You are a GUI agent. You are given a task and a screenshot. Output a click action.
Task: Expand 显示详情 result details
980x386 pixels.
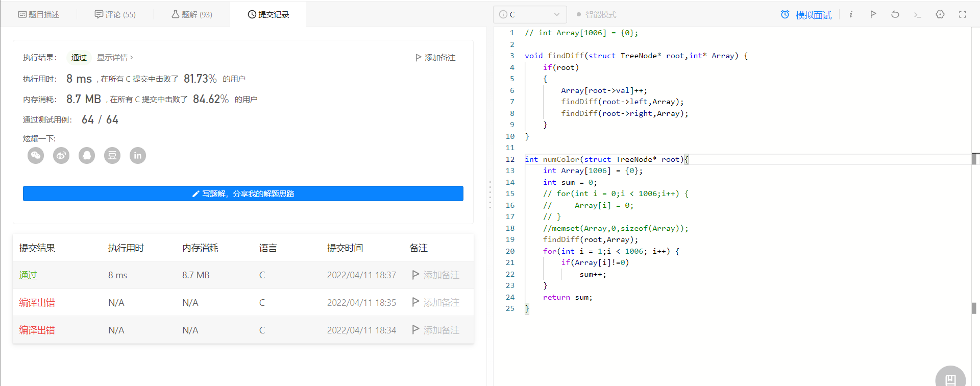[115, 57]
